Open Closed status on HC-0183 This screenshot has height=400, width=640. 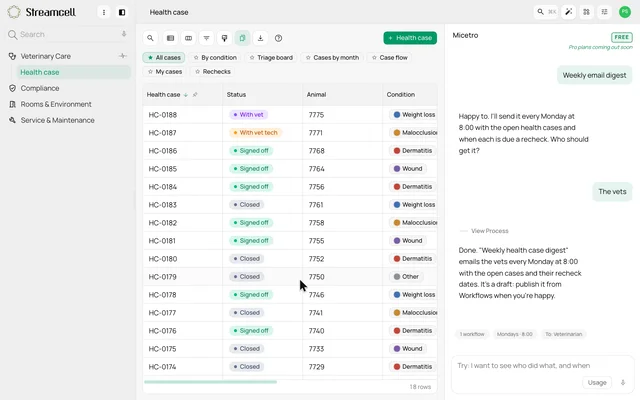[247, 204]
